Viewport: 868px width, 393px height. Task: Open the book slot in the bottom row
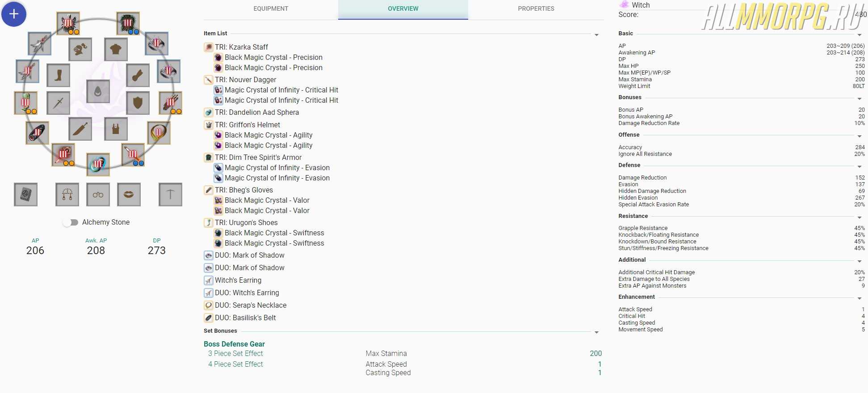point(25,194)
